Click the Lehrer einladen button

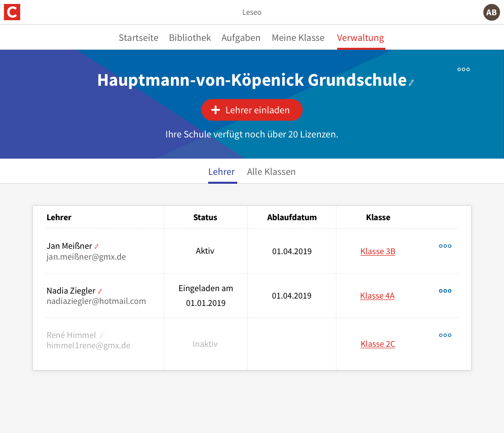click(x=252, y=110)
